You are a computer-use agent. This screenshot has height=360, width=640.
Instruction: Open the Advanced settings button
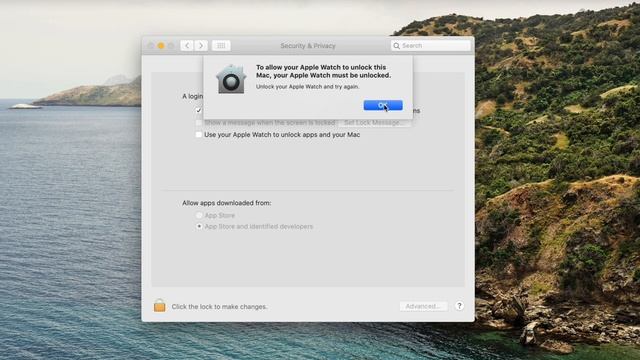click(x=423, y=306)
